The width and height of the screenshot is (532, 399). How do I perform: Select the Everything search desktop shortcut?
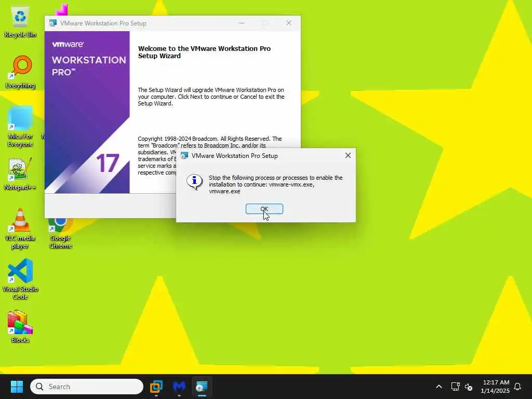20,72
